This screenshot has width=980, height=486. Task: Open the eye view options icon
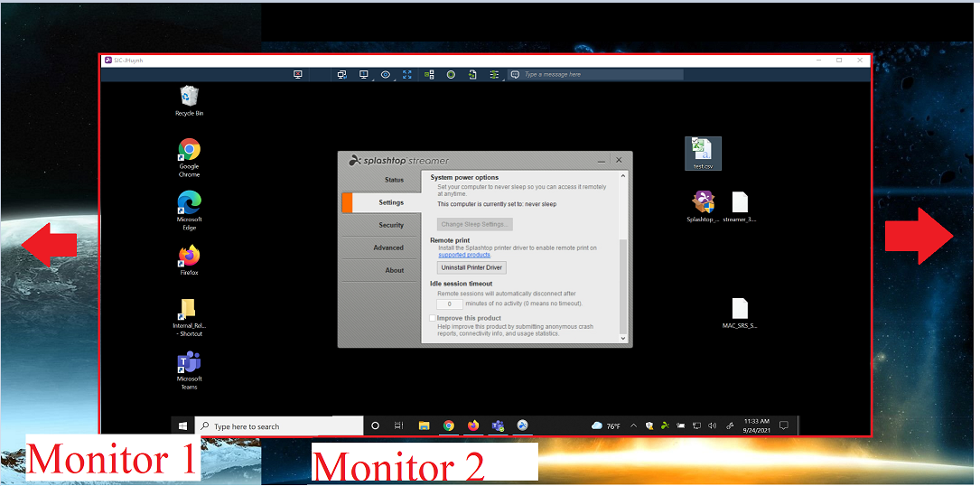click(386, 74)
